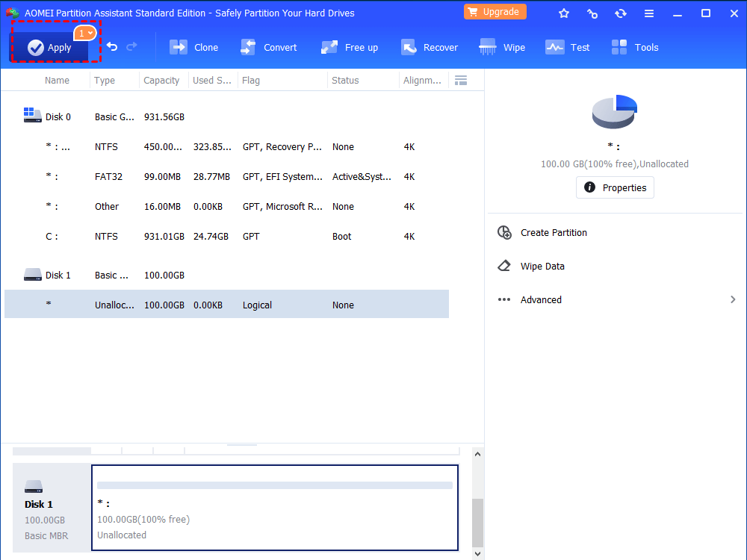Screen dimensions: 747x560
Task: Click the 24.74GB used space cell
Action: [211, 236]
